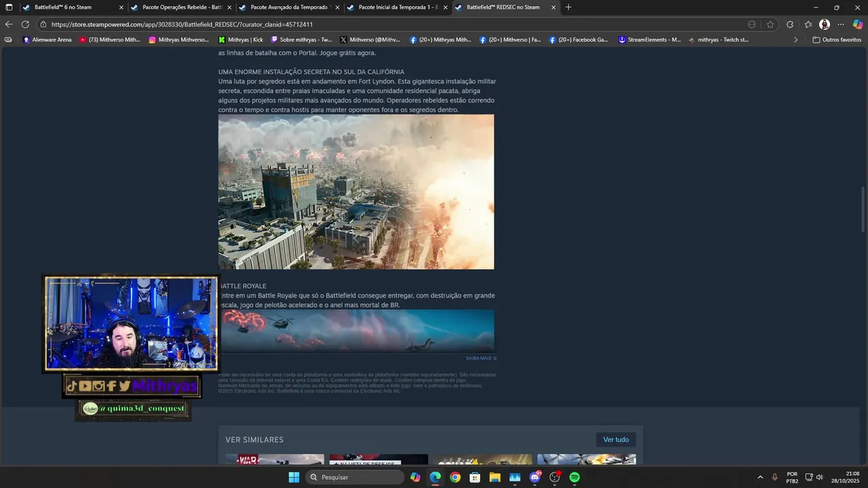Click the first similar game thumbnail

coord(275,460)
